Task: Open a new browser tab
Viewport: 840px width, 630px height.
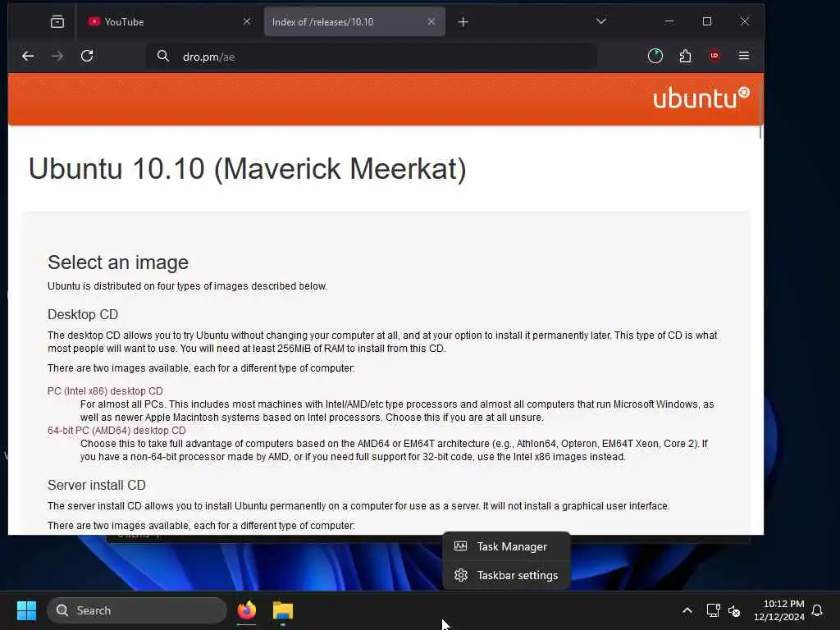Action: [x=463, y=22]
